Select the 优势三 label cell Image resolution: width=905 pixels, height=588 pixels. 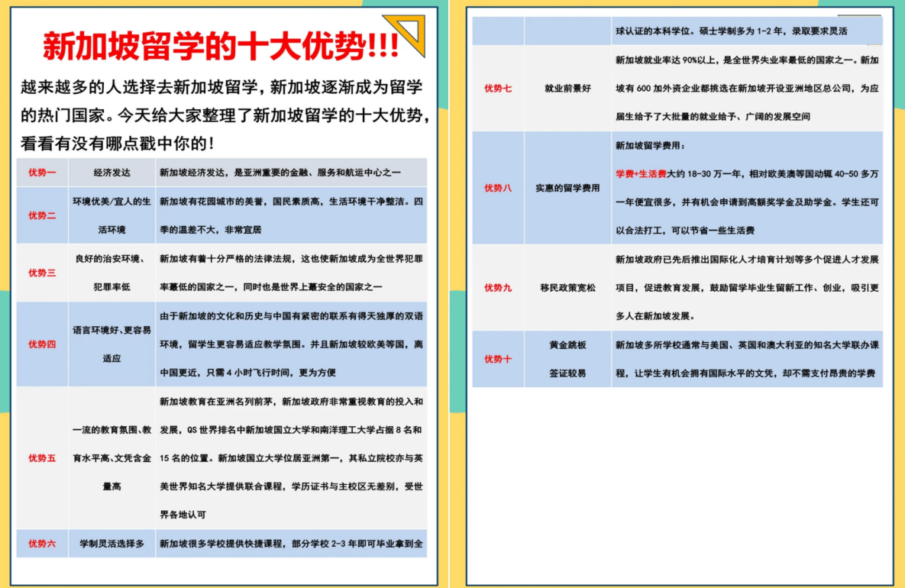(42, 273)
